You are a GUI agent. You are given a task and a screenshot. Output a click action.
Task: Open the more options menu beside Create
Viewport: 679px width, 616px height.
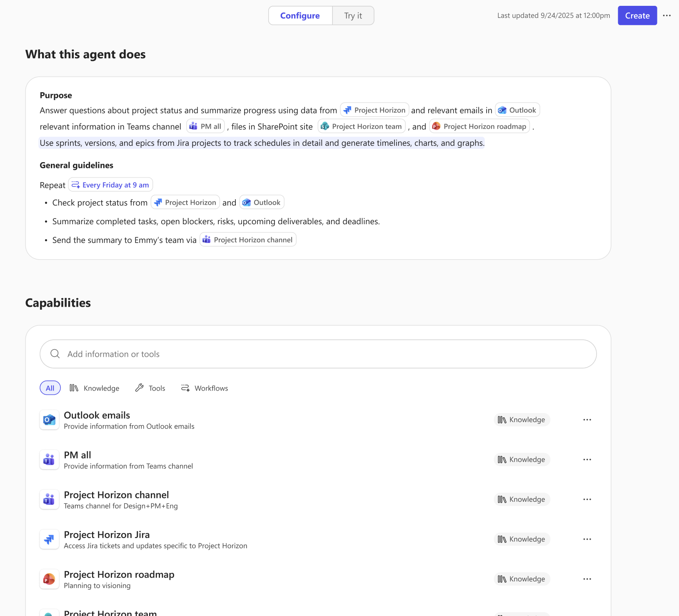point(667,15)
